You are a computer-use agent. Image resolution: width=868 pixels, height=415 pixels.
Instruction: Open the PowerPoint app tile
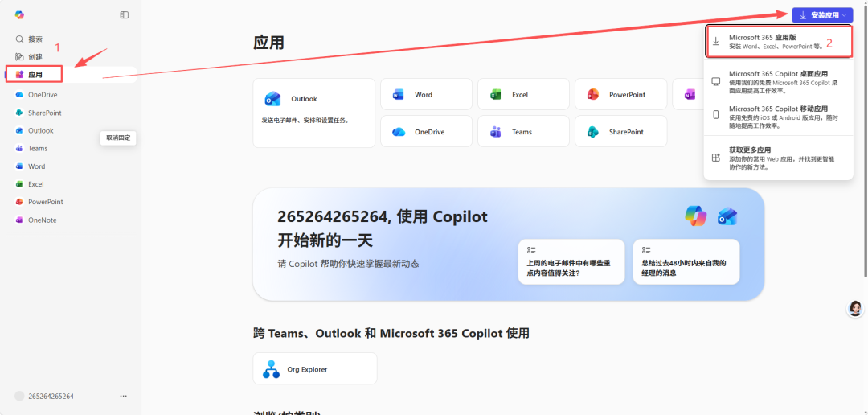click(620, 95)
